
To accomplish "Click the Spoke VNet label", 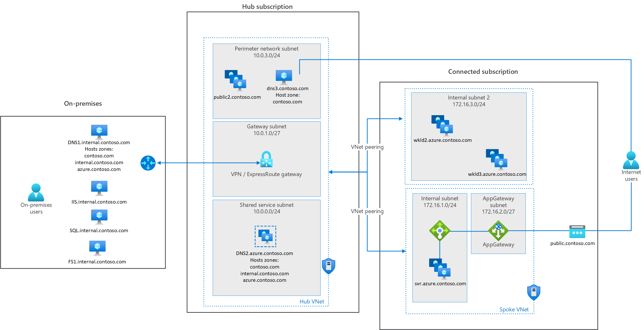I will (x=514, y=309).
